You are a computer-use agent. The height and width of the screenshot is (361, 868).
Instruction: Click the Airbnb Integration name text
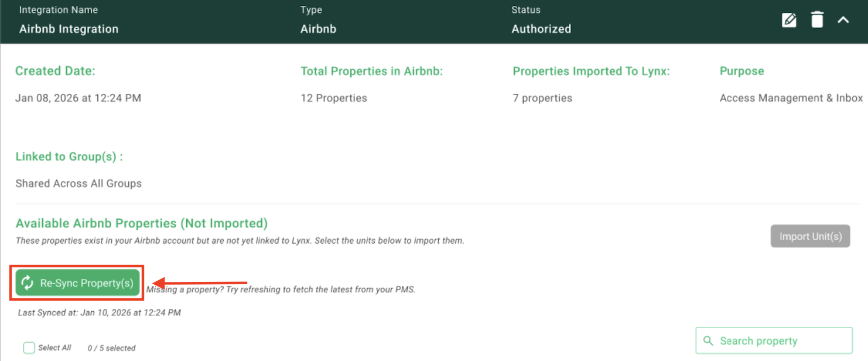(69, 29)
